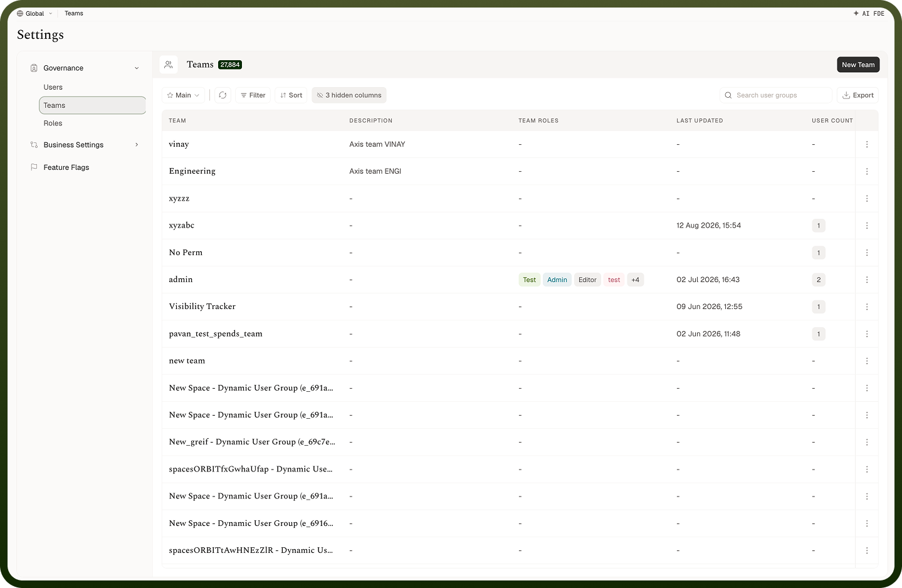The width and height of the screenshot is (902, 588).
Task: Export the teams list
Action: (857, 95)
